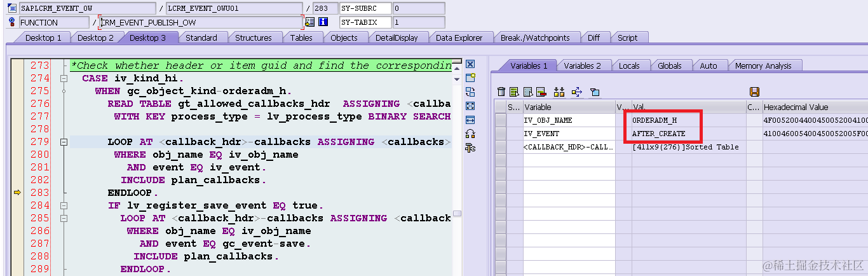Click the swap tool icon

pos(470,92)
